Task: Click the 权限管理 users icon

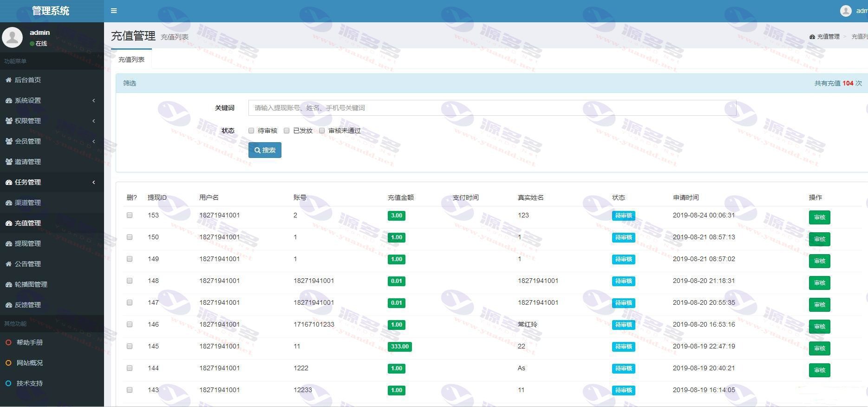Action: pyautogui.click(x=8, y=121)
